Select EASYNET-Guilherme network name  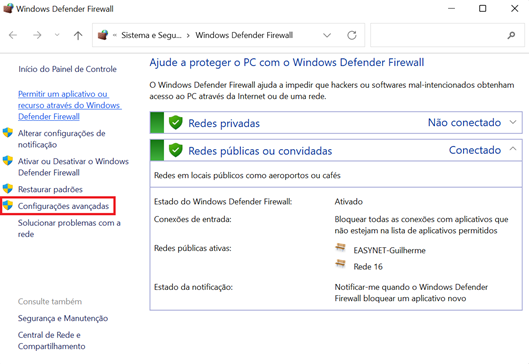[389, 250]
